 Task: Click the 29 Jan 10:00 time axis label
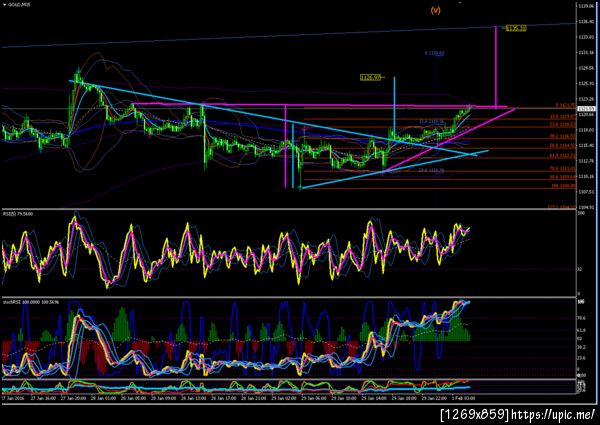pos(343,398)
